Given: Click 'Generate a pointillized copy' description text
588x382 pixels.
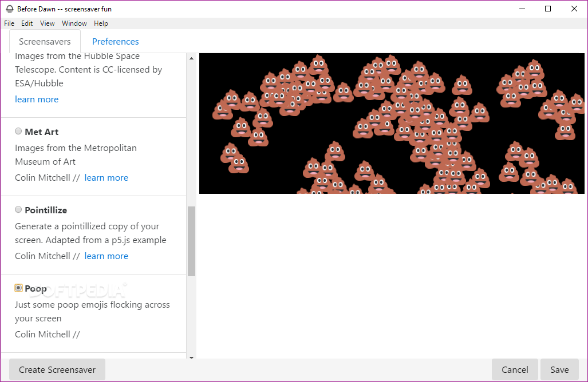Looking at the screenshot, I should tap(90, 233).
